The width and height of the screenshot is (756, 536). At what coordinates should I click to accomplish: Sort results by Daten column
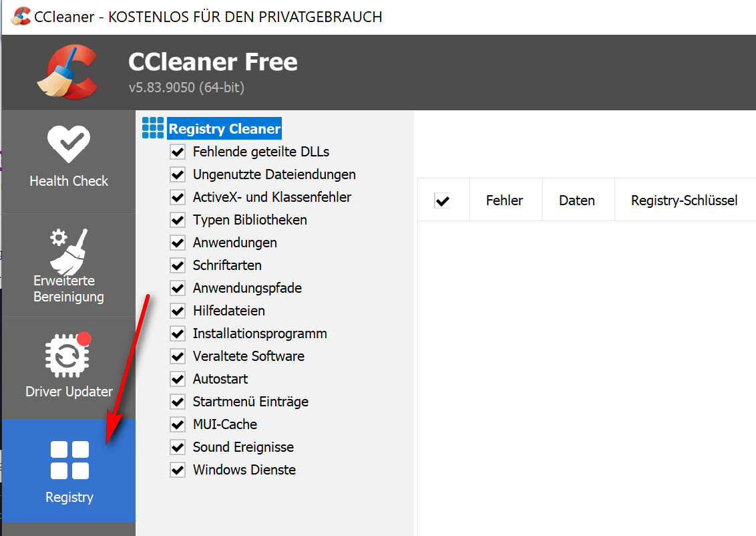[578, 200]
